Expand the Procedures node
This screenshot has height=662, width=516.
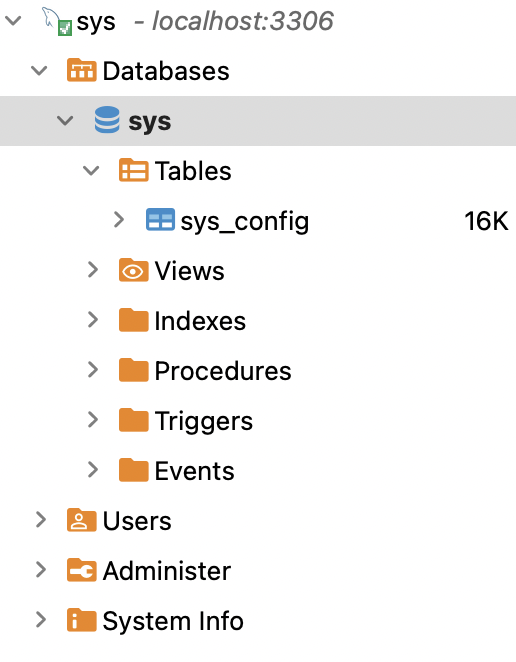point(93,370)
